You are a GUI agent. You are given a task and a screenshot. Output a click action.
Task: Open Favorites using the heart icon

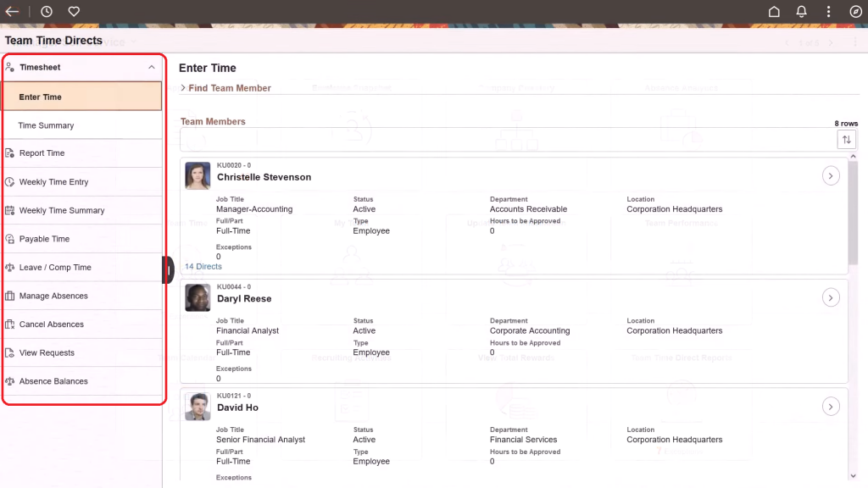tap(74, 11)
